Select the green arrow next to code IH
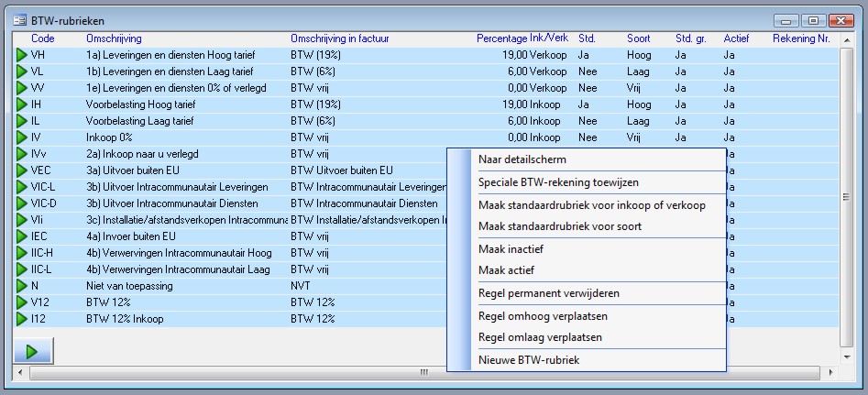Screen dimensions: 868x395 (22, 104)
